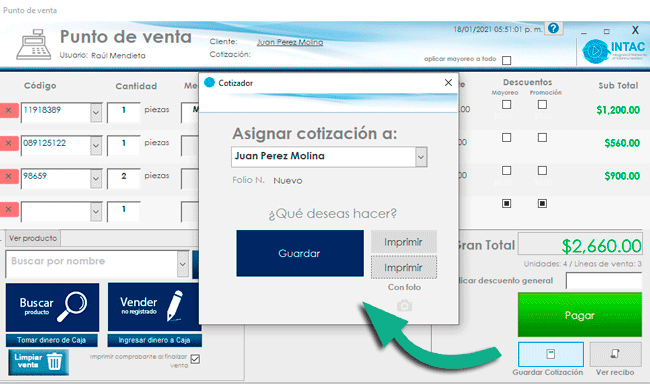Click the first Imprimir button
This screenshot has width=650, height=384.
pyautogui.click(x=404, y=242)
